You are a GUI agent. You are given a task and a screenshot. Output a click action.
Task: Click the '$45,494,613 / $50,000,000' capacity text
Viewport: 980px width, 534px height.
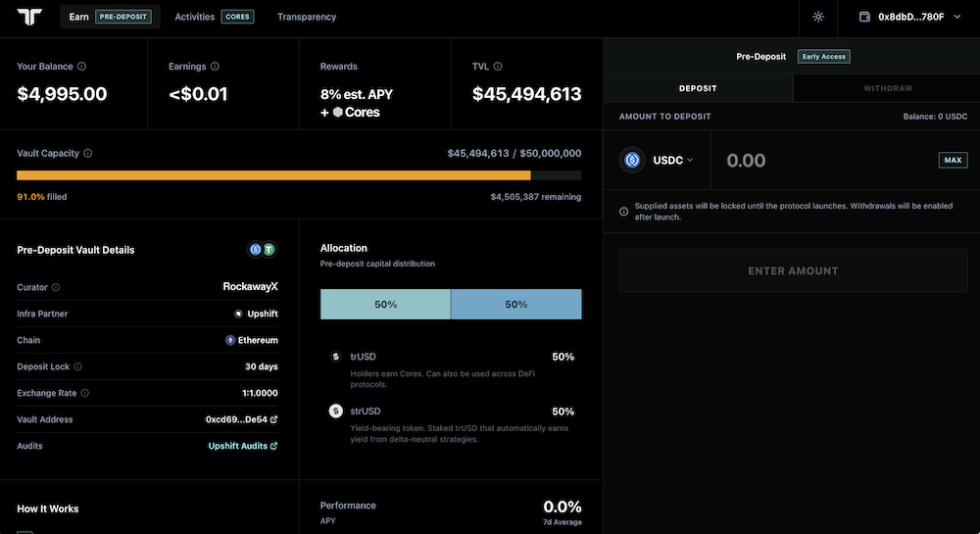point(514,153)
